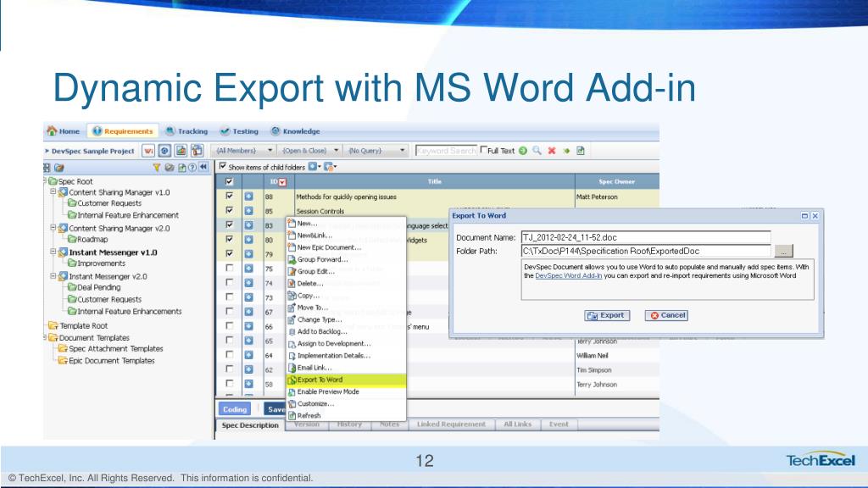The height and width of the screenshot is (488, 868).
Task: Click the Coding button
Action: coord(235,409)
